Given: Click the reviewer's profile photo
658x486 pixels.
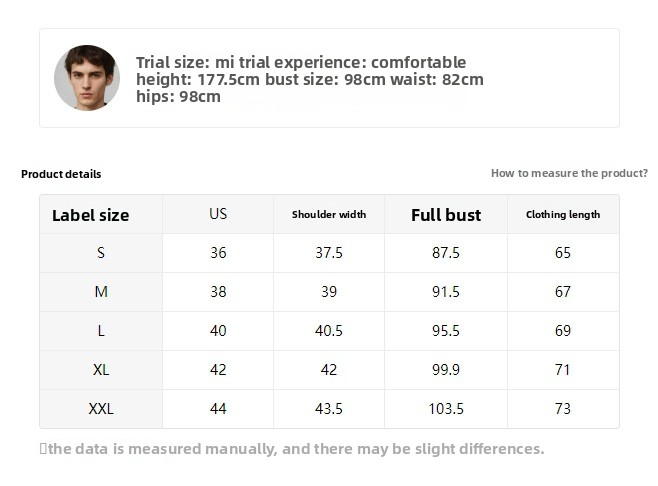Looking at the screenshot, I should click(87, 78).
